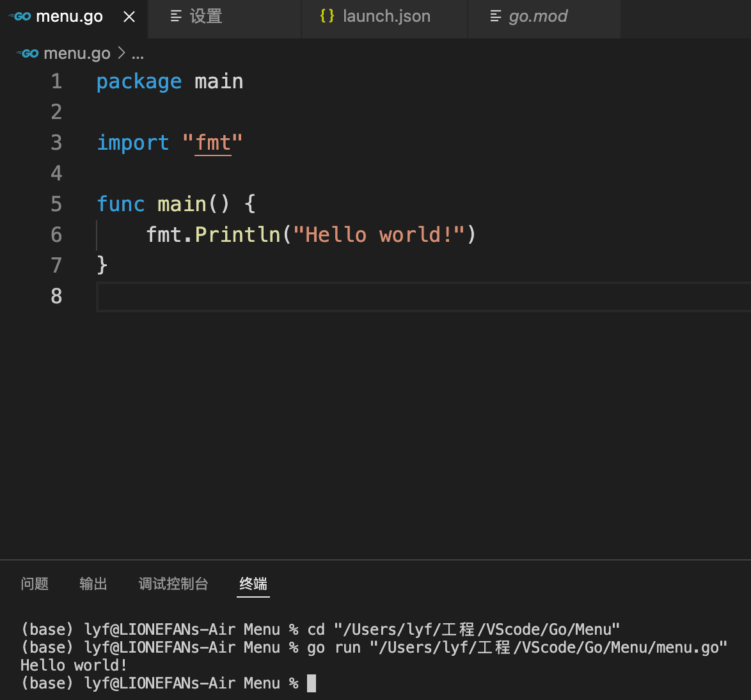Click the terminal prompt cursor
The image size is (751, 700).
click(x=312, y=683)
